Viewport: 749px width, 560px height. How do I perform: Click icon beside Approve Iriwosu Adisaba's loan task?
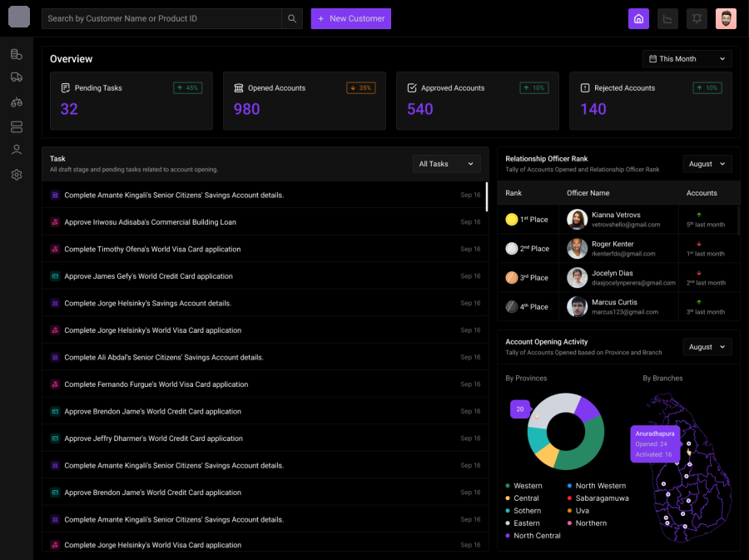[55, 222]
